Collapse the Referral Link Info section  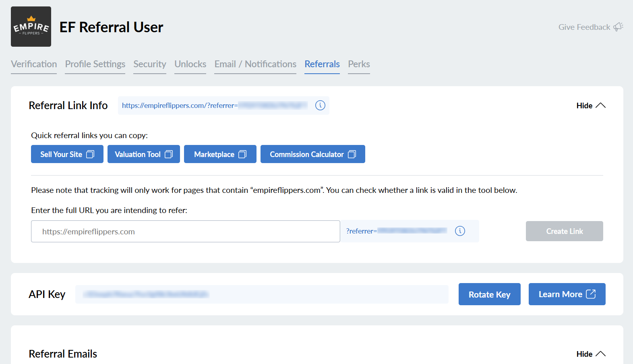[x=591, y=105]
